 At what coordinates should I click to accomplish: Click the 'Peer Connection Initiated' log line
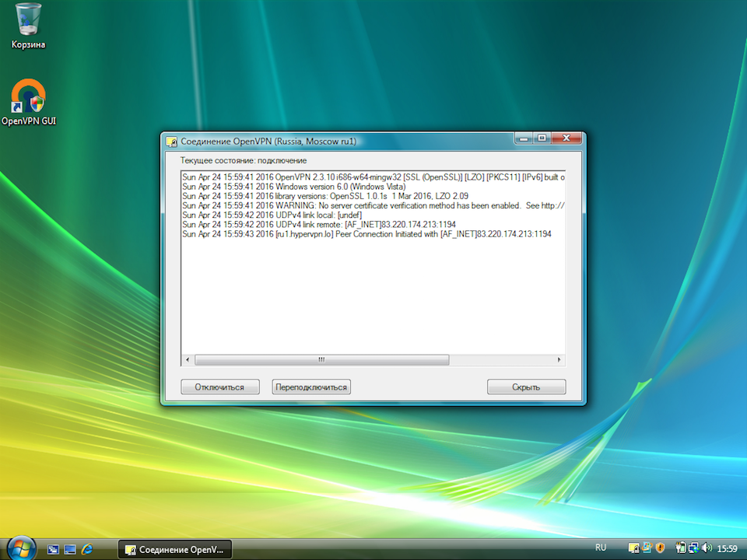click(366, 234)
